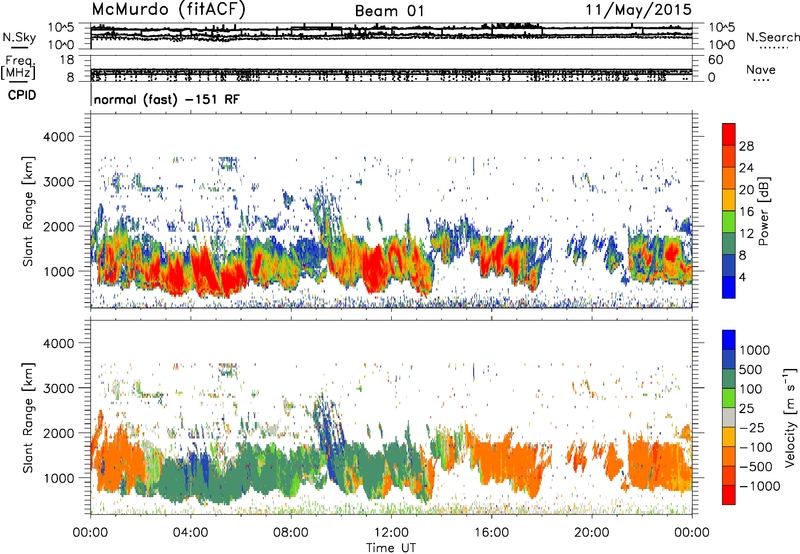Click the Time UT axis label
Viewport: 800px width, 554px height.
(x=391, y=548)
